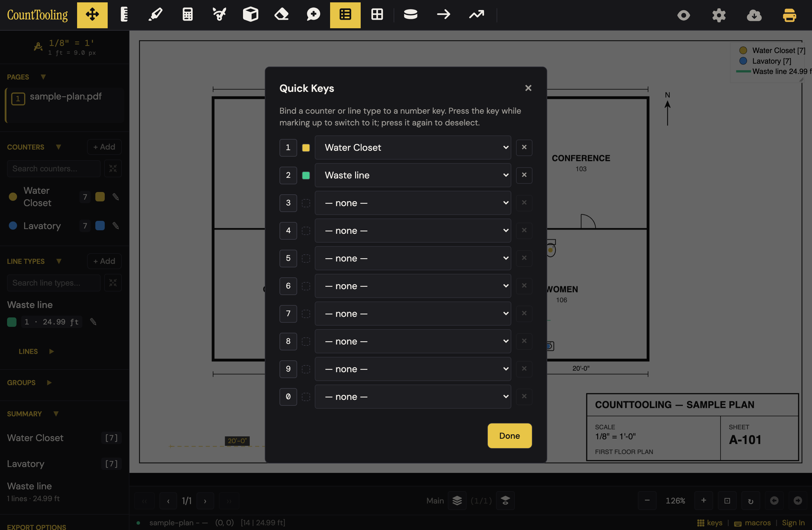
Task: Clear the key 2 Waste line binding
Action: 524,175
